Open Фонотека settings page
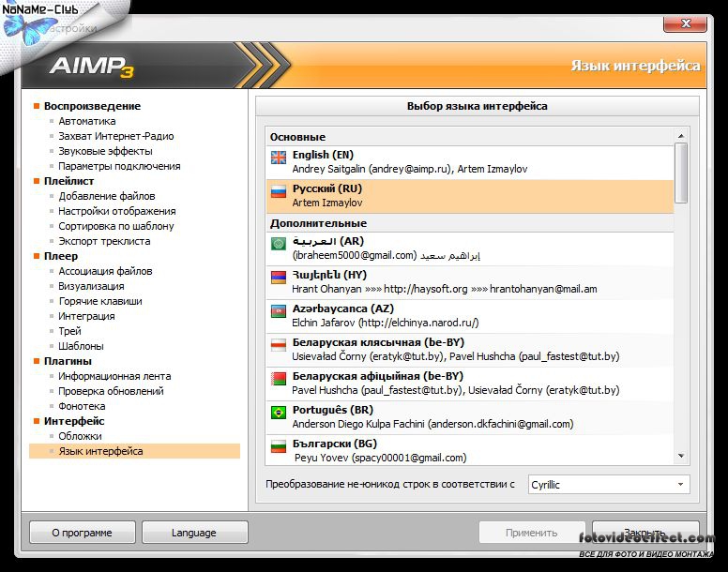This screenshot has height=572, width=728. point(82,406)
